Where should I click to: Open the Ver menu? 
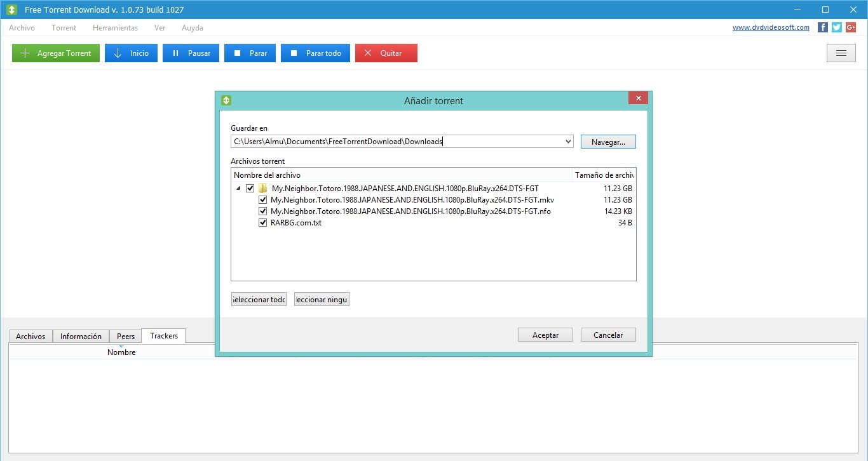point(160,28)
